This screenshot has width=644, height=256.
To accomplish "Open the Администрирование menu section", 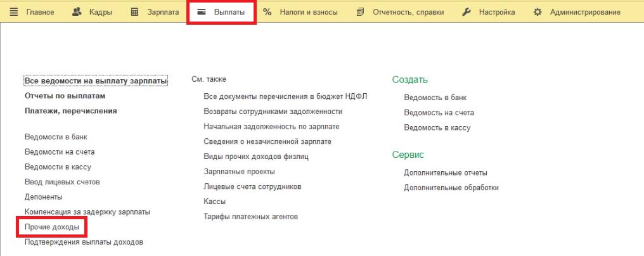I will (x=585, y=13).
